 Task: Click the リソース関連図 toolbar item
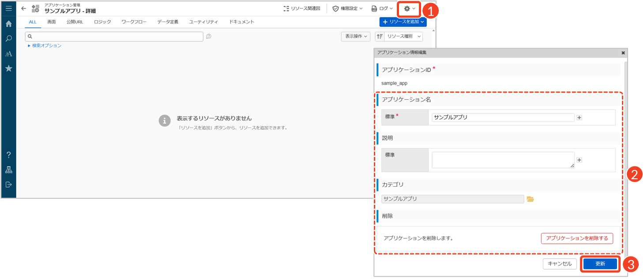tap(301, 8)
